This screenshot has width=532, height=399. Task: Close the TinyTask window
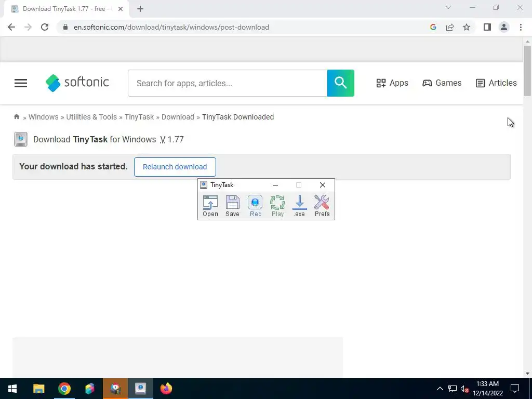[x=322, y=185]
